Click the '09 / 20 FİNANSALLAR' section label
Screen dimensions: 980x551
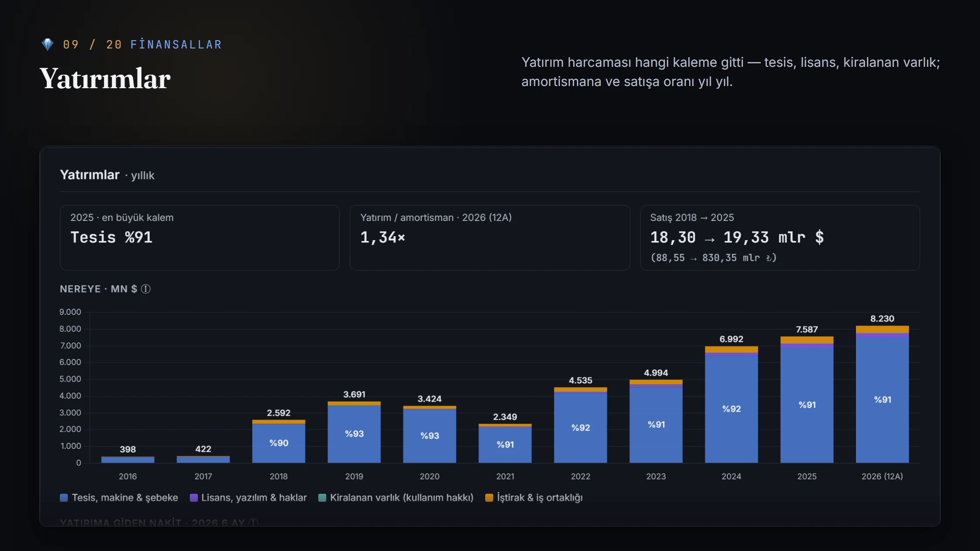tap(142, 45)
